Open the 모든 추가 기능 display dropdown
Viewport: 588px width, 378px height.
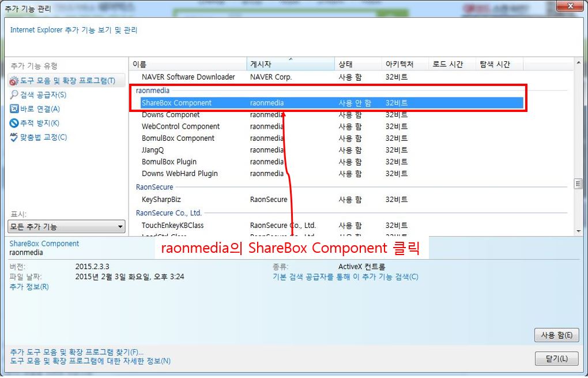pyautogui.click(x=66, y=227)
